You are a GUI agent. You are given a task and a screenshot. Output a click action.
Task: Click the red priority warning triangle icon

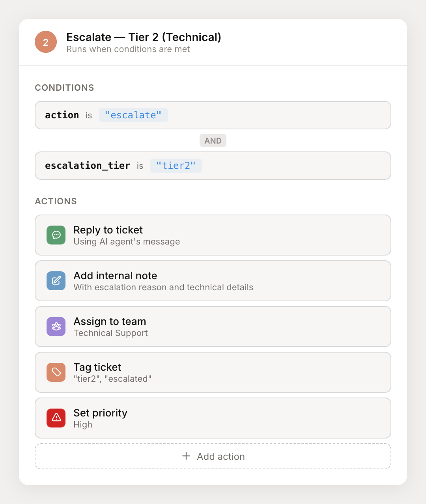[x=56, y=418]
